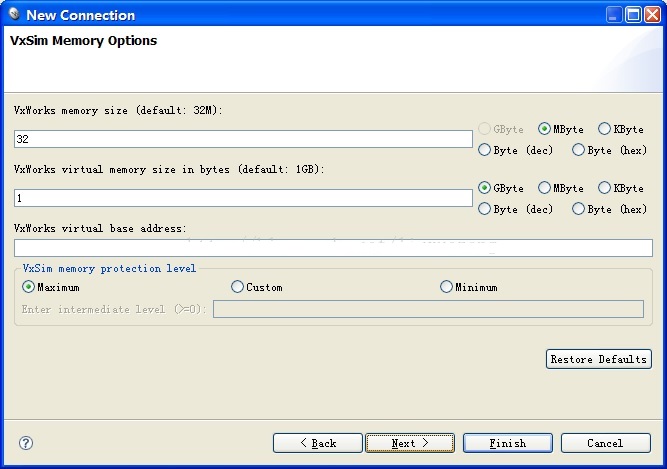The image size is (667, 469).
Task: Click Finish to create the connection
Action: tap(508, 443)
